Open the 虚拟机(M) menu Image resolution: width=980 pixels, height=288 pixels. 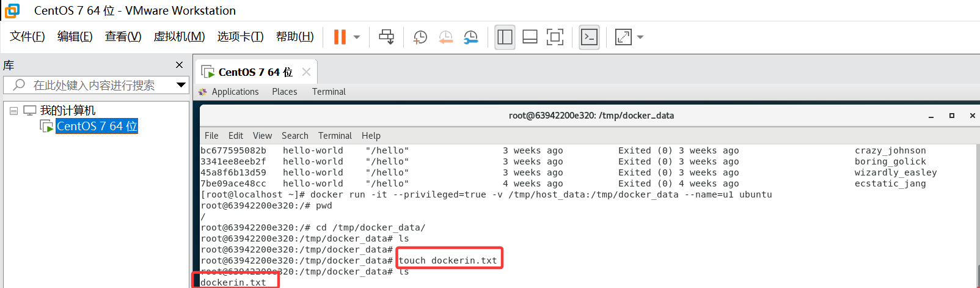pyautogui.click(x=179, y=37)
